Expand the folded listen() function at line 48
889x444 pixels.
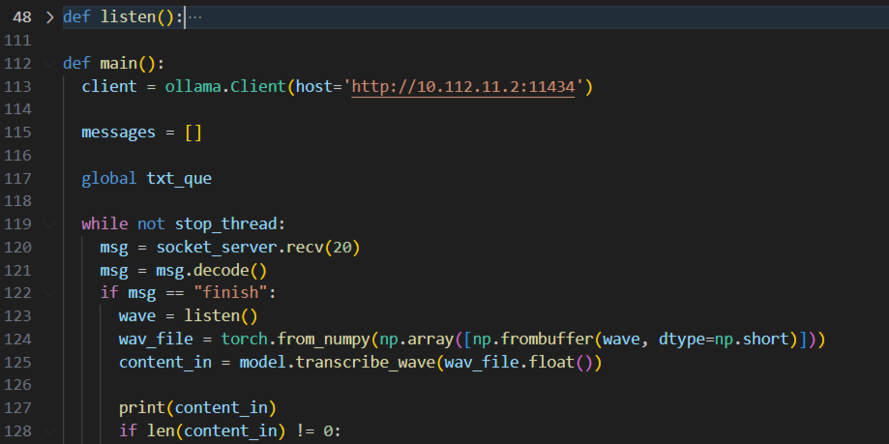(50, 18)
